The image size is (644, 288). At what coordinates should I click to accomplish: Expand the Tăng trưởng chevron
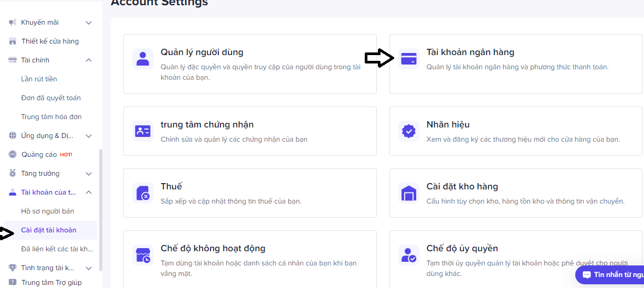[x=89, y=174]
